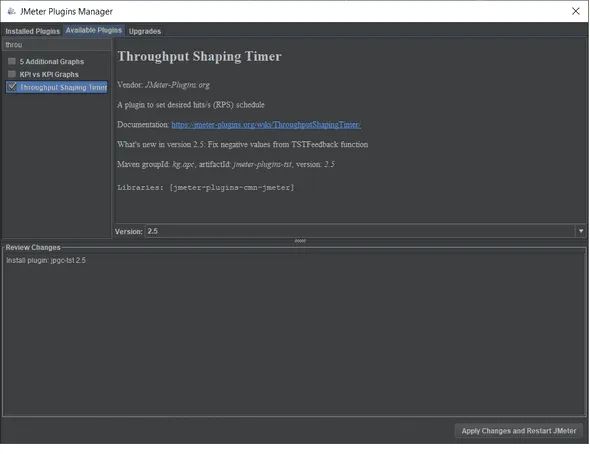Click the Libraries jmeter-plugins-cmn-jmeter line
The image size is (590, 454).
point(206,187)
